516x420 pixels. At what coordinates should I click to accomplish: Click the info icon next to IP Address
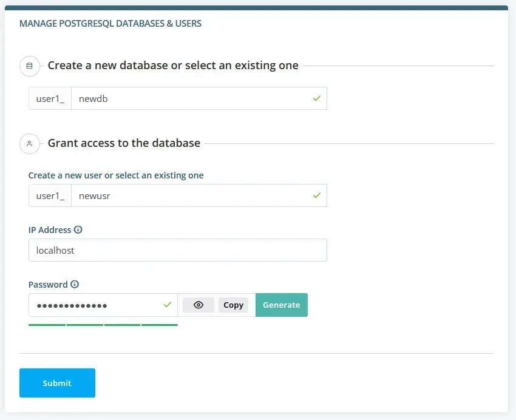click(x=79, y=229)
